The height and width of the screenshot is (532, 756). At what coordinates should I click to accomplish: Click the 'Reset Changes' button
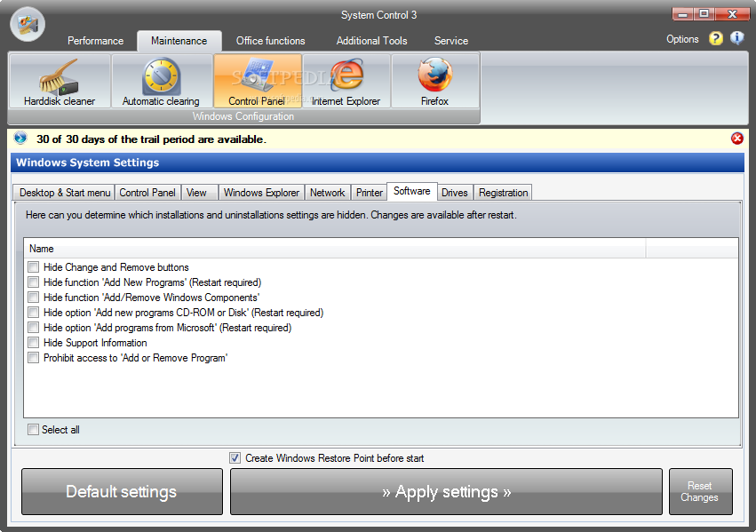[701, 491]
